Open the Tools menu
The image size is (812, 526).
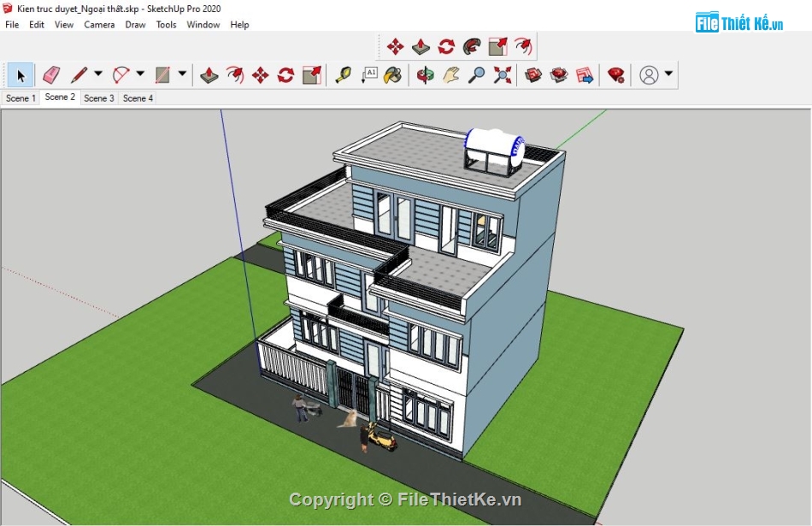click(166, 24)
